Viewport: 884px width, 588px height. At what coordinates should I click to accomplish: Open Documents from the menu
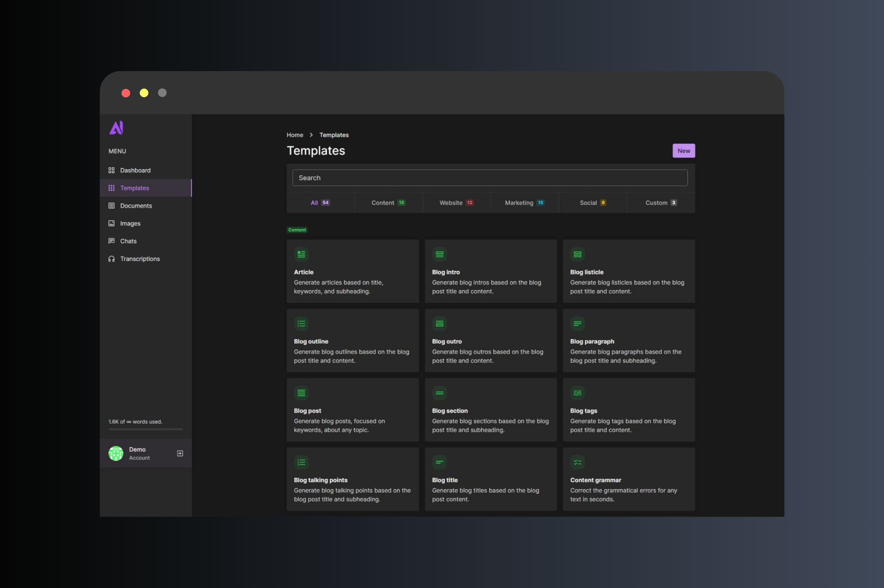coord(136,206)
